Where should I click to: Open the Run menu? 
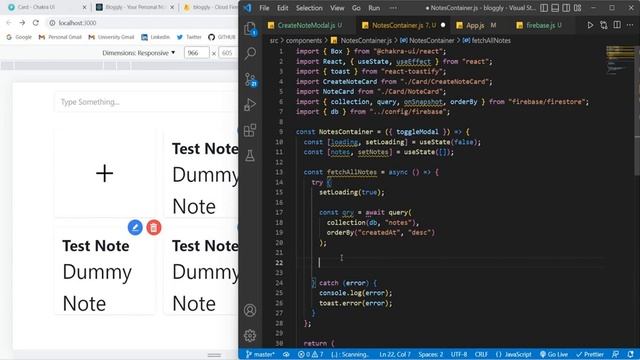[374, 8]
